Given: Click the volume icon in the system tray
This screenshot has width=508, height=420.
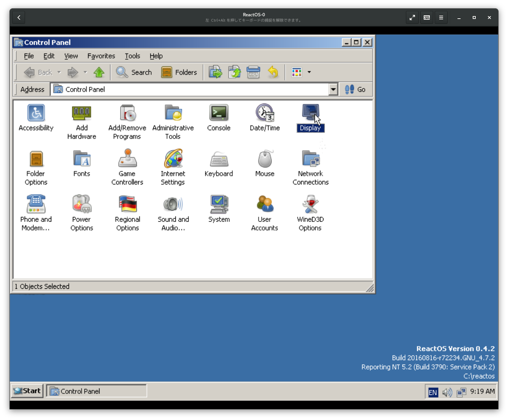Looking at the screenshot, I should 446,392.
